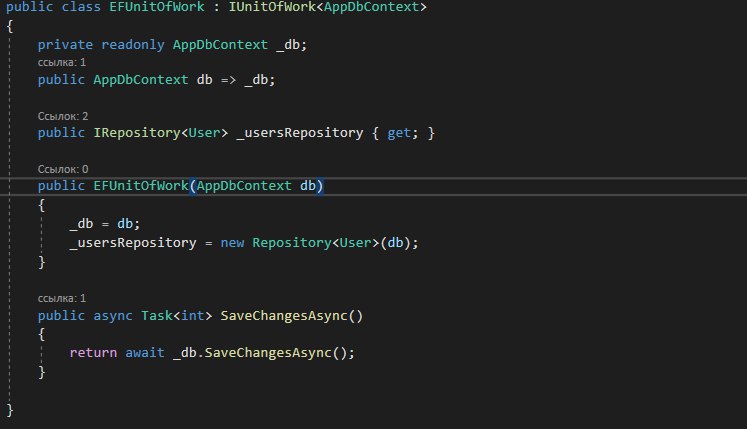Open the 'ссылка: 1' CodeLens above SaveChangesAsync
747x429 pixels.
[62, 298]
